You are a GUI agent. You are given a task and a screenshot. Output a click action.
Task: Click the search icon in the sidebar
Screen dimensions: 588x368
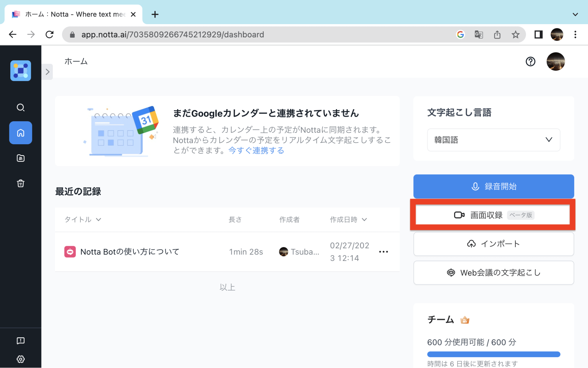click(20, 107)
